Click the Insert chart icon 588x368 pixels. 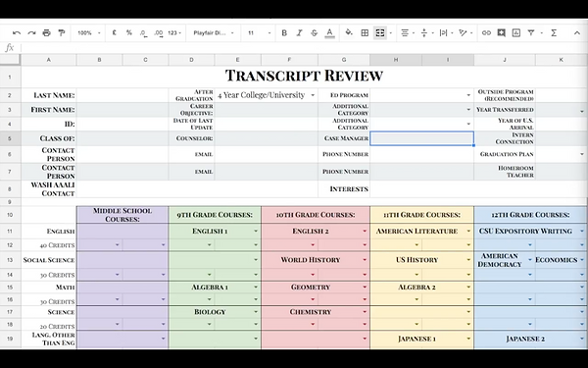[x=516, y=33]
